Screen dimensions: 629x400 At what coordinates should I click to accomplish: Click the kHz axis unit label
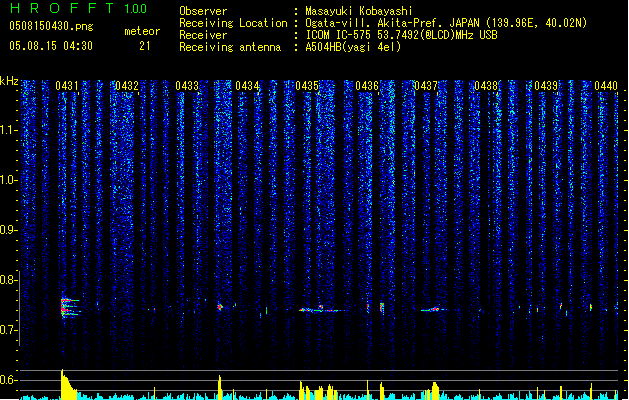point(9,81)
